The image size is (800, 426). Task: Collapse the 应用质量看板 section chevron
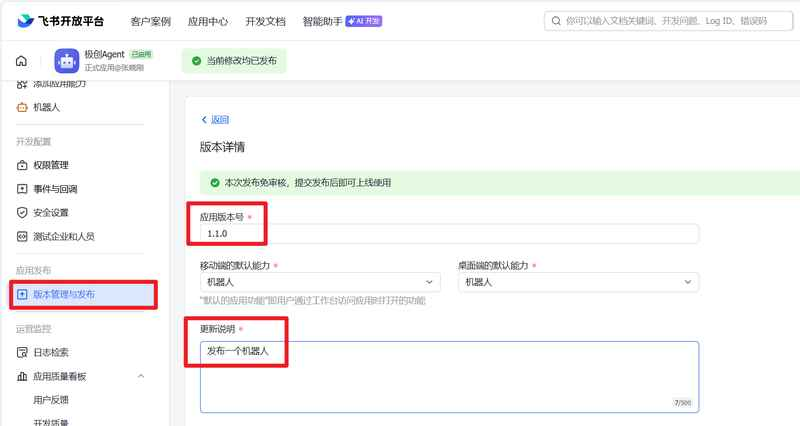pos(141,377)
